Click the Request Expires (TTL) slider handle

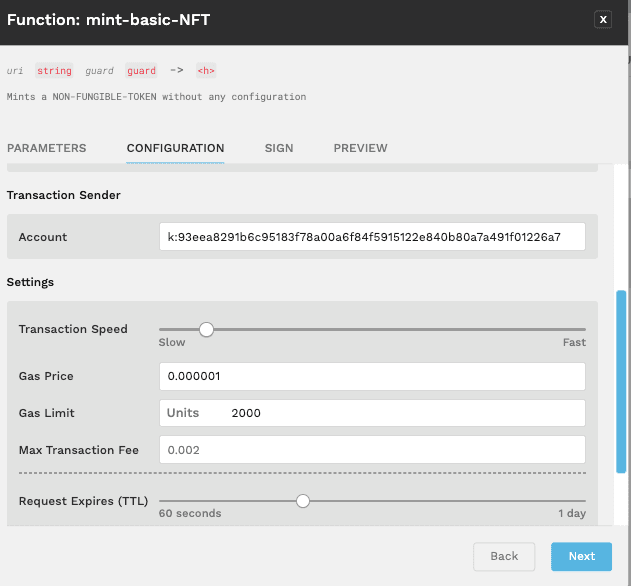point(303,501)
